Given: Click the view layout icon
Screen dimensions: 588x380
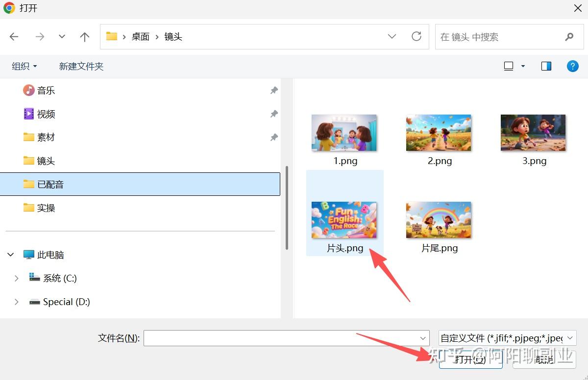Looking at the screenshot, I should pos(509,66).
